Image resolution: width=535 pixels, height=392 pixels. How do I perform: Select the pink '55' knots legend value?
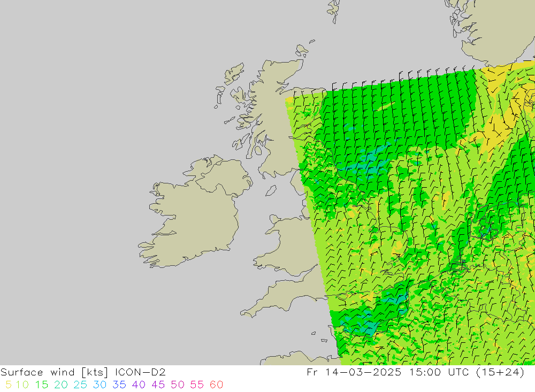pos(197,385)
